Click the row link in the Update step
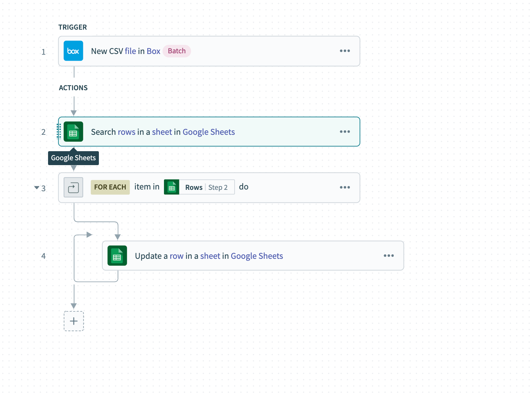The image size is (532, 395). point(176,256)
